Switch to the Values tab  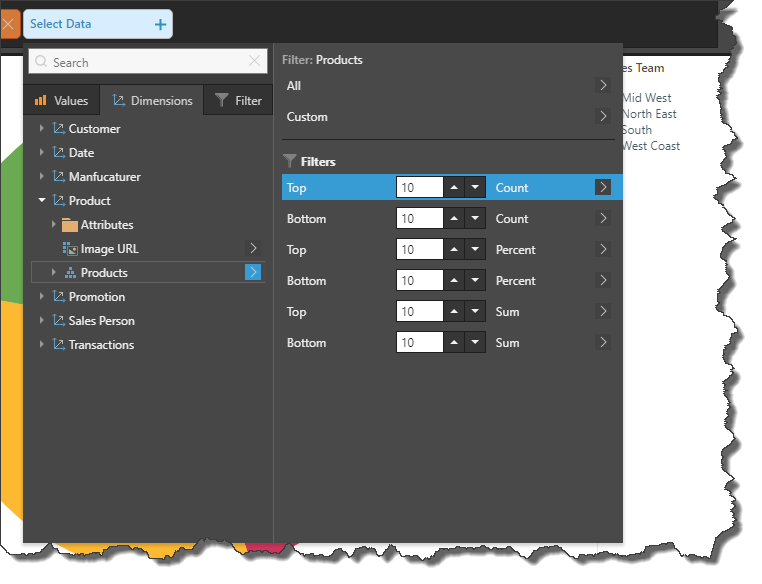tap(62, 100)
